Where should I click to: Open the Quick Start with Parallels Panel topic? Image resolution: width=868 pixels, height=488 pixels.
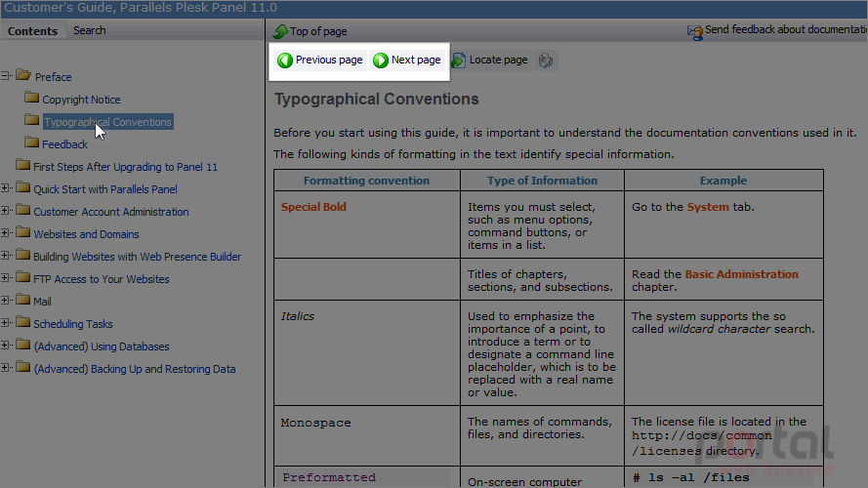(x=105, y=189)
